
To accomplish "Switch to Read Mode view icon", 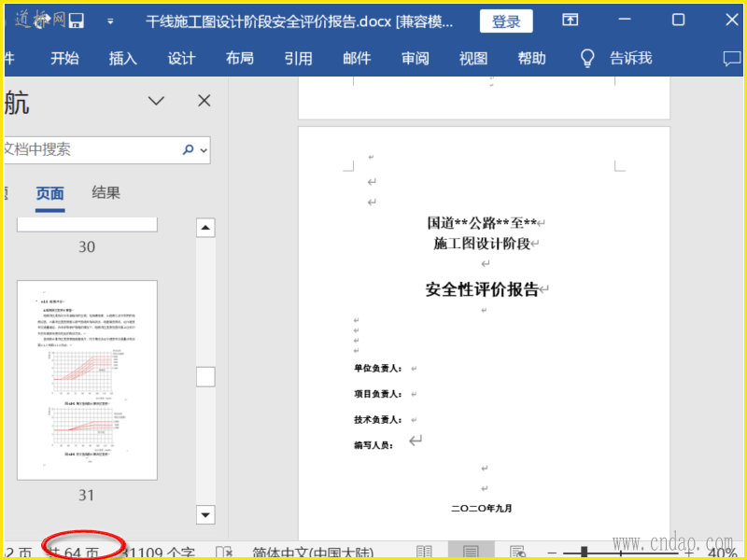I will pyautogui.click(x=425, y=553).
